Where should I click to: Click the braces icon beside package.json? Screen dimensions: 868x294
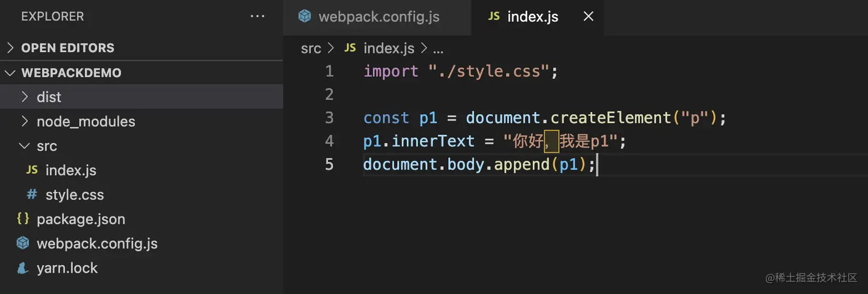click(x=23, y=219)
